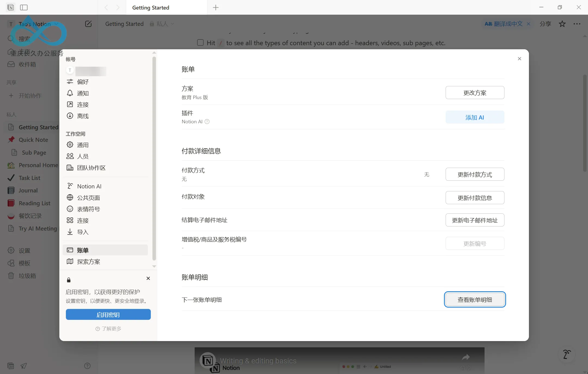Viewport: 588px width, 374px height.
Task: Favorite this page with the star icon
Action: pos(562,24)
